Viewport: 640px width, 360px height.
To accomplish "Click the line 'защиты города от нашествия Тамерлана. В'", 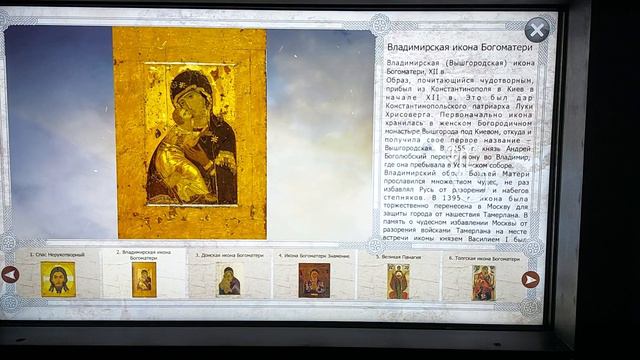I will point(456,214).
